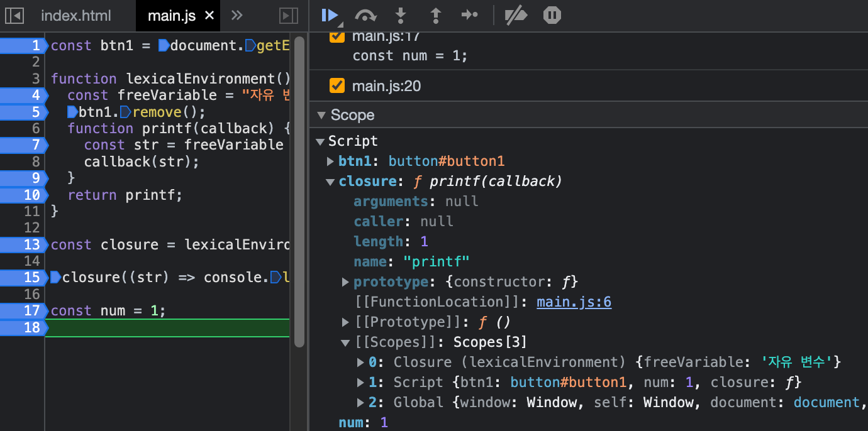This screenshot has height=431, width=868.
Task: Expand Closure (lexicalEnvironment) scope entry
Action: point(360,363)
